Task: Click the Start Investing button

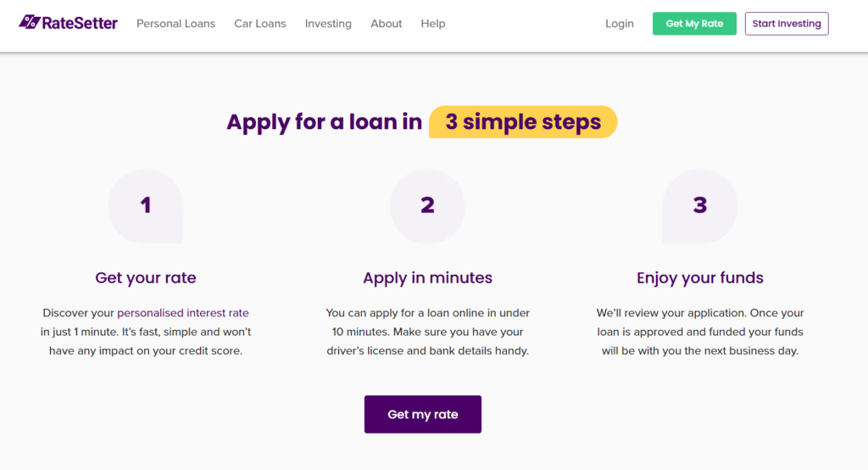Action: coord(787,24)
